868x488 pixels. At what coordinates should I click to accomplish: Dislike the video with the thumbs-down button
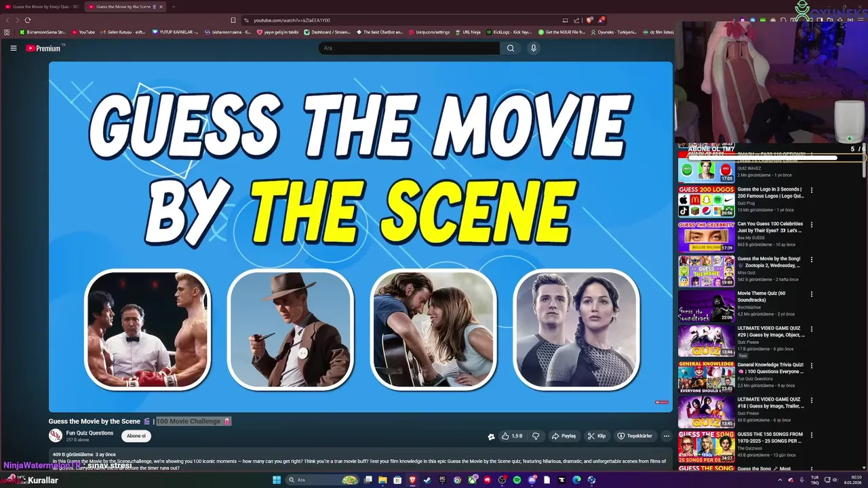click(x=536, y=436)
